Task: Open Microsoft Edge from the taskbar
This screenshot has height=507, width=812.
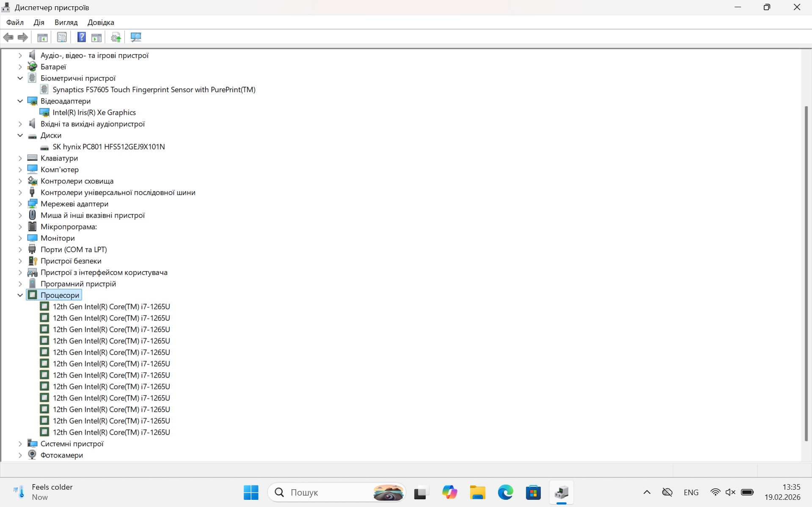Action: pos(505,492)
